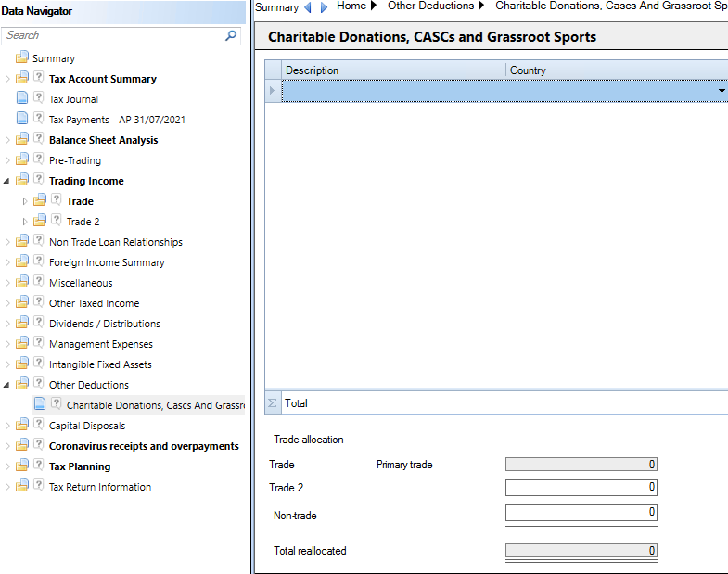The image size is (728, 574).
Task: Click the Total reallocated field
Action: pos(581,550)
